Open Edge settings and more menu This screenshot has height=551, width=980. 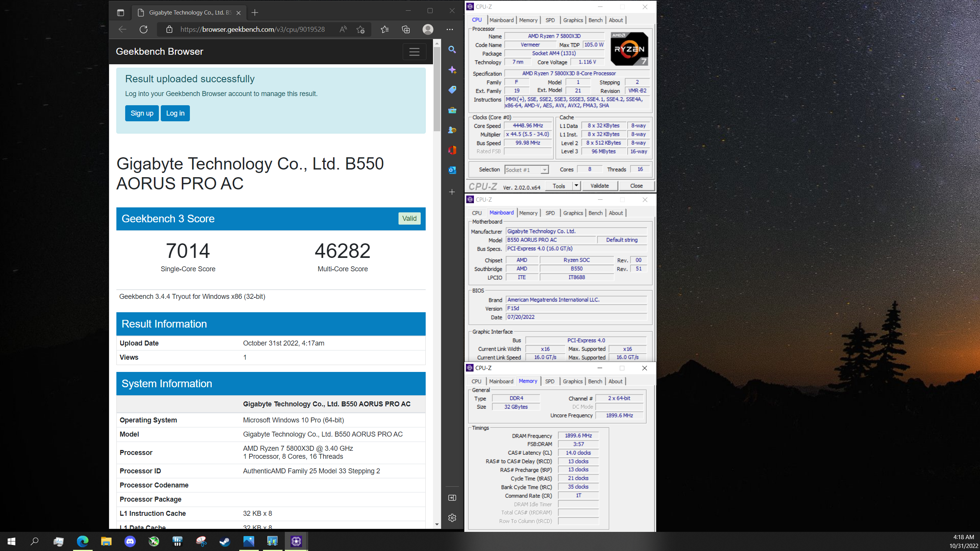450,29
